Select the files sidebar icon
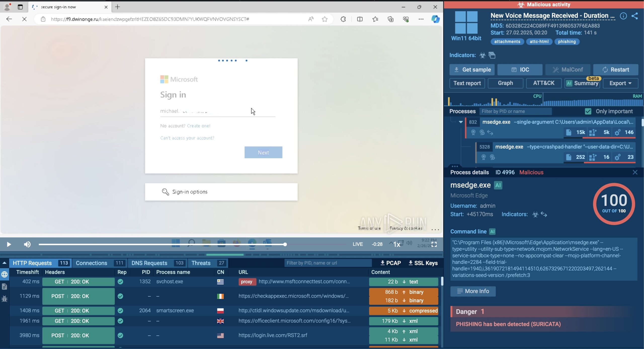Viewport: 644px width, 349px height. [x=5, y=287]
